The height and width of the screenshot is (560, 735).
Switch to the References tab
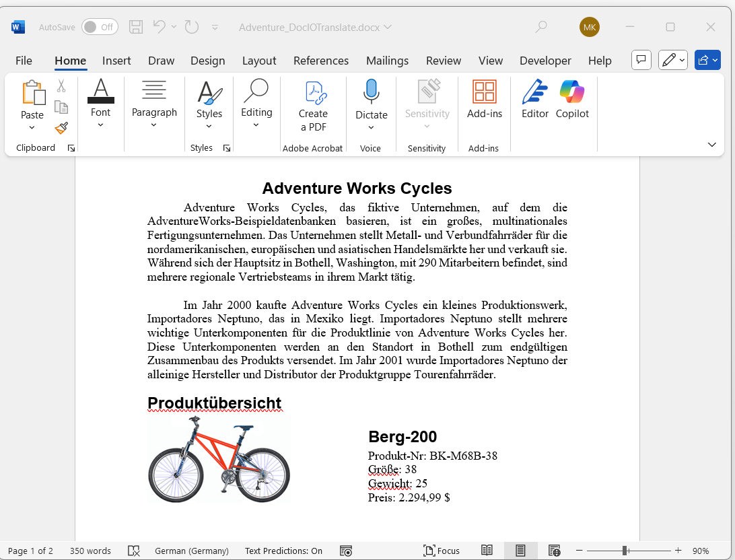pos(321,61)
